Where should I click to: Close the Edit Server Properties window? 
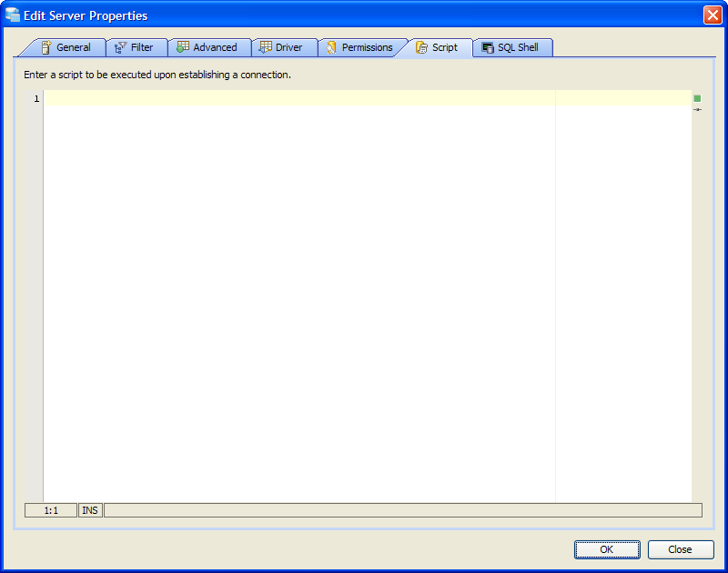click(x=713, y=15)
